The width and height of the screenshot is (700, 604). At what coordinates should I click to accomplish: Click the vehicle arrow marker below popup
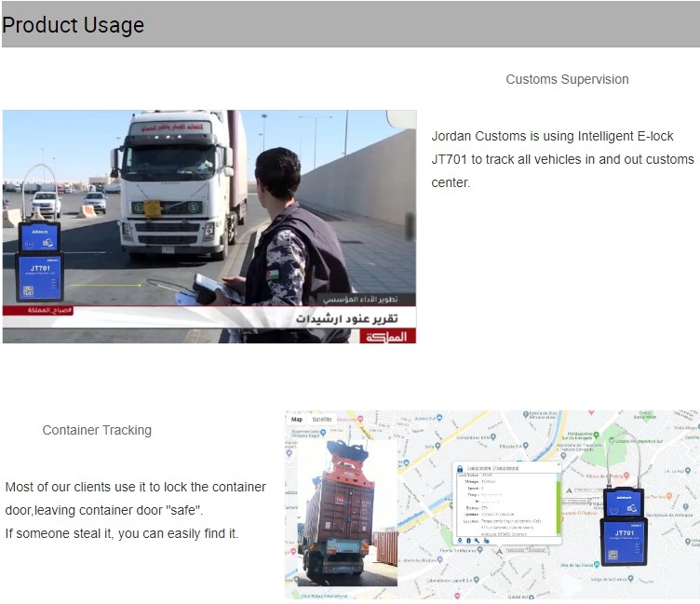(x=500, y=551)
